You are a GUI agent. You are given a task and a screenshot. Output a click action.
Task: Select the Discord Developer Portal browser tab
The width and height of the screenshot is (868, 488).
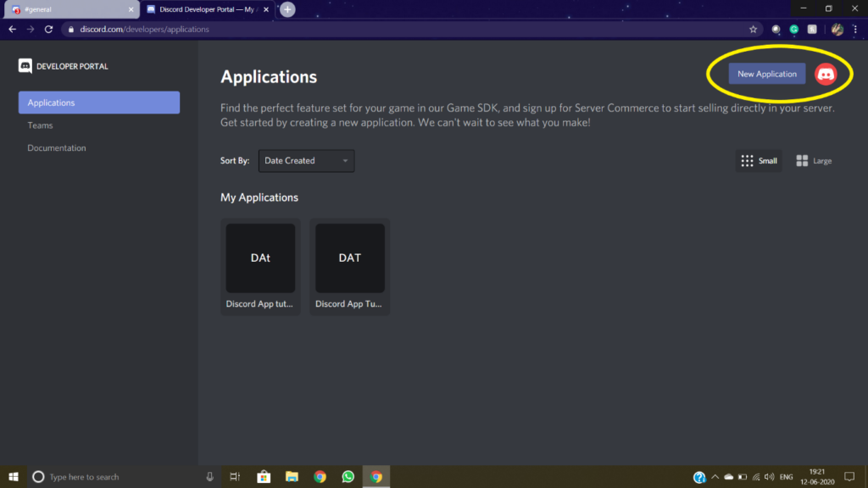click(207, 9)
